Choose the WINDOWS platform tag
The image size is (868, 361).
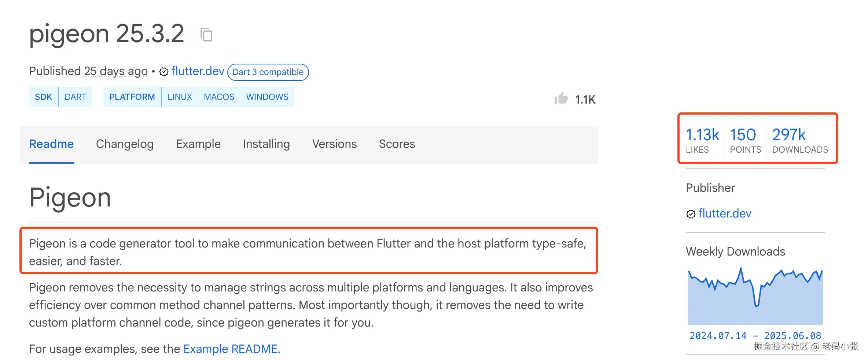click(x=267, y=97)
